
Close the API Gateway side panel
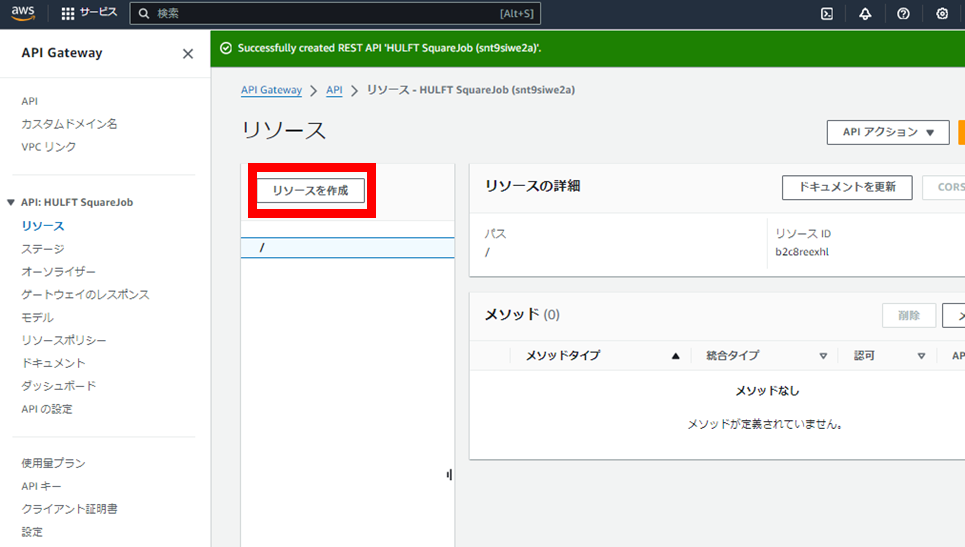(x=188, y=54)
